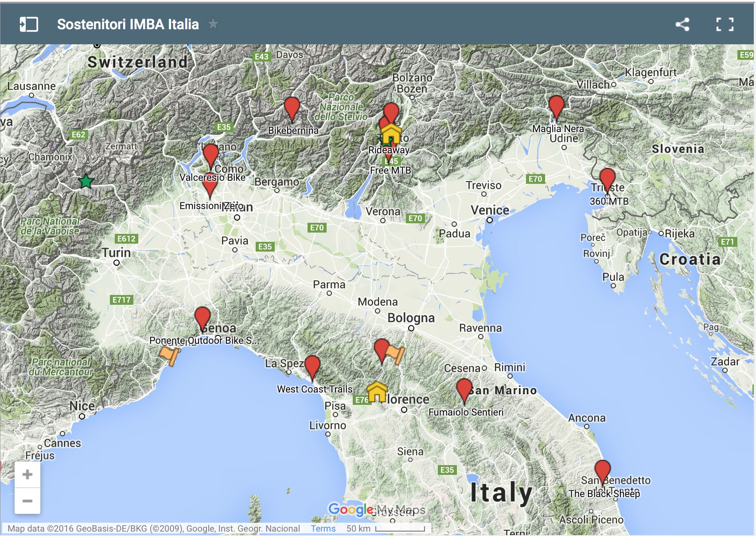The width and height of the screenshot is (756, 536).
Task: Click the Turin city label
Action: (116, 252)
